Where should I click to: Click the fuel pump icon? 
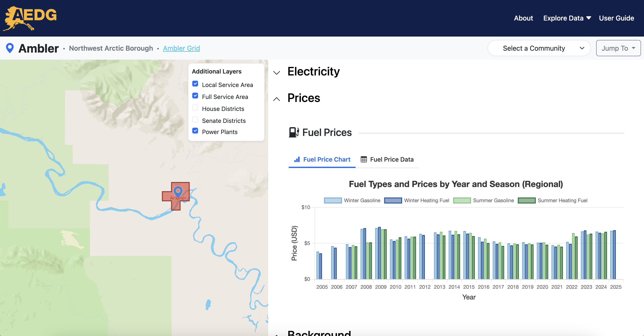pyautogui.click(x=294, y=132)
